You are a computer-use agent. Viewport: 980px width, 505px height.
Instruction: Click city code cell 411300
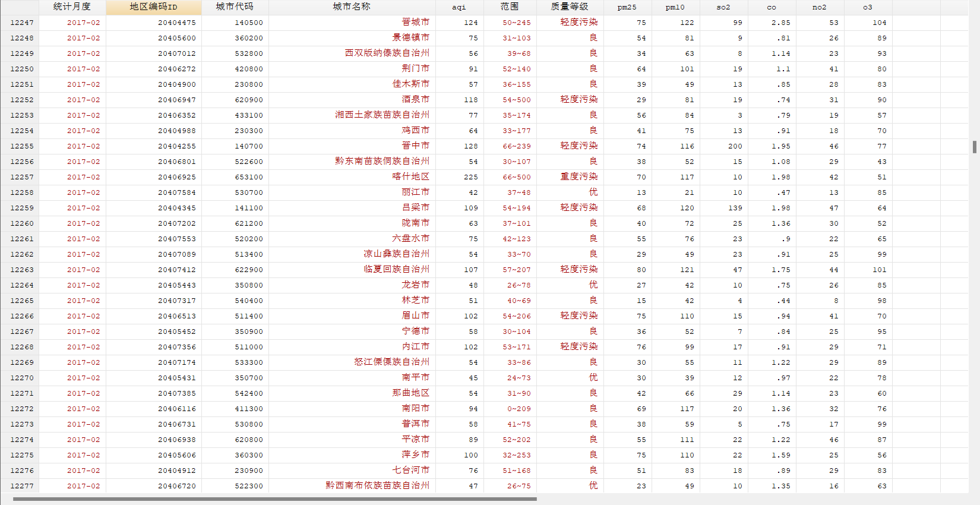pos(235,409)
